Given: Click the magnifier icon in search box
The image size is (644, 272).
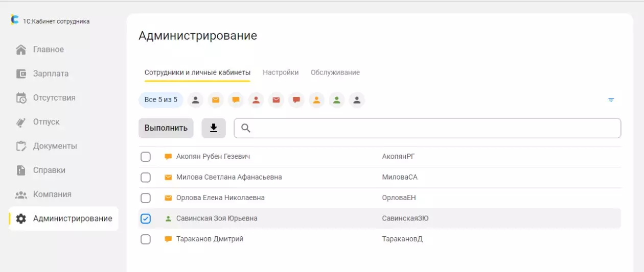Looking at the screenshot, I should point(246,128).
